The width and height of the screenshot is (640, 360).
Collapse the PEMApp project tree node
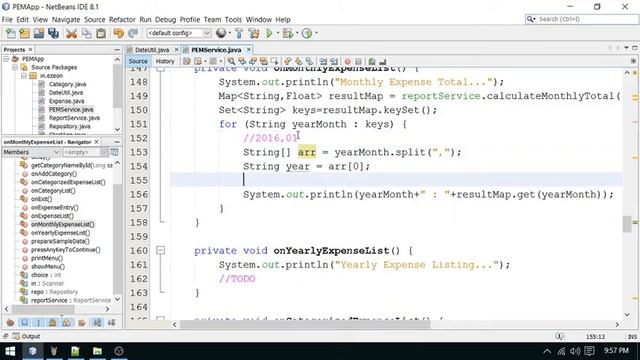6,59
